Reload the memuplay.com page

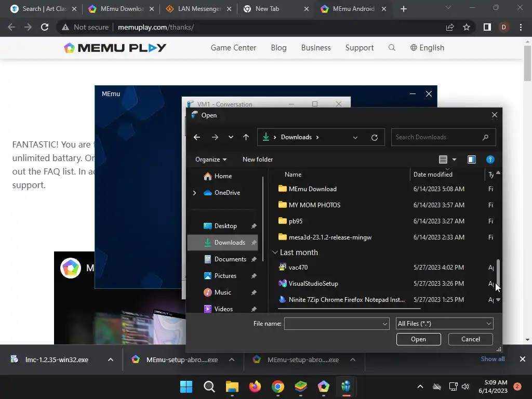click(x=45, y=27)
